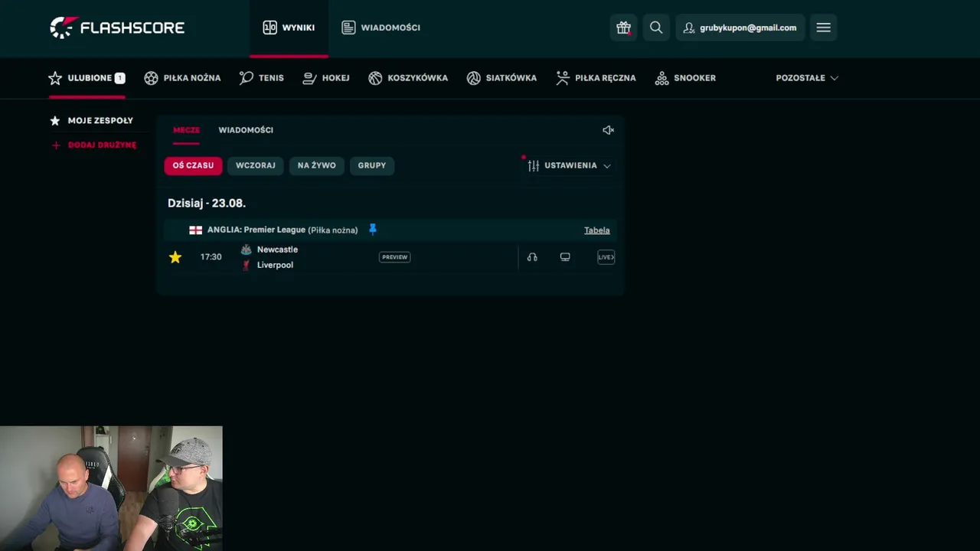This screenshot has width=980, height=551.
Task: Select PIŁKA RĘCZNA in the sports menu
Action: click(596, 78)
